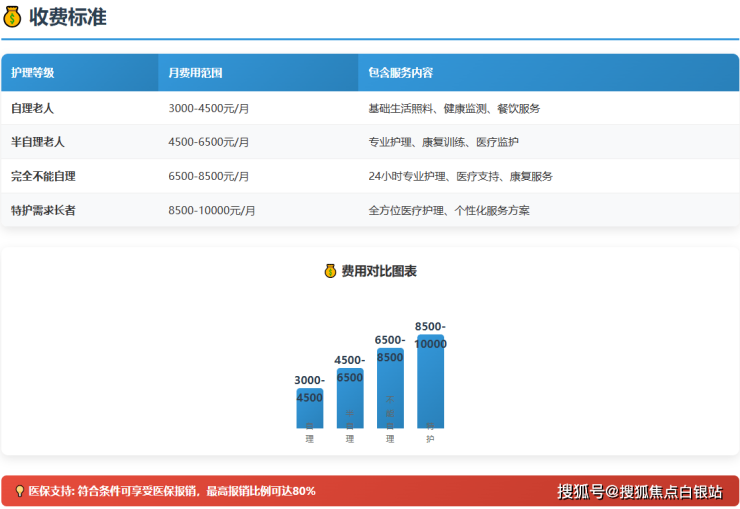Click the 24小时专业护理 service description cell

pyautogui.click(x=460, y=176)
